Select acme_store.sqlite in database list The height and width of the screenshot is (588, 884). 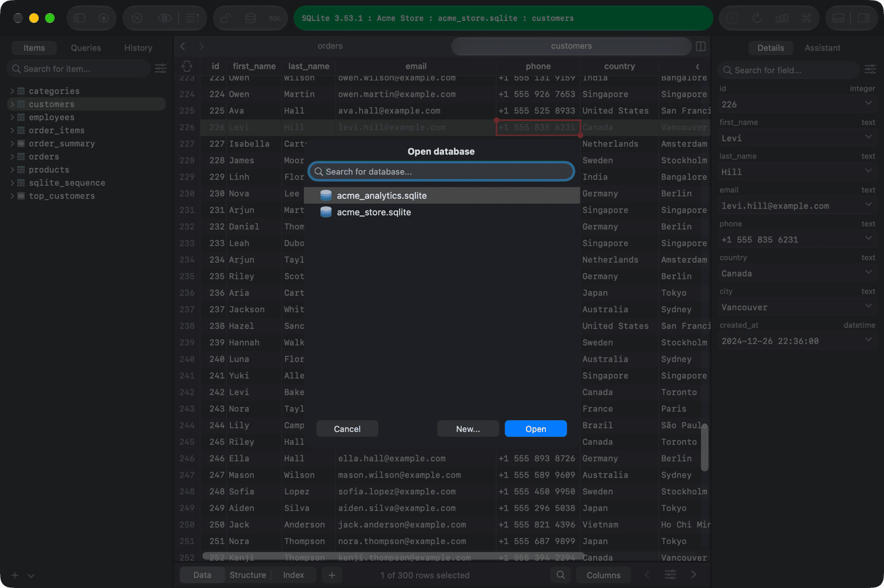point(442,212)
